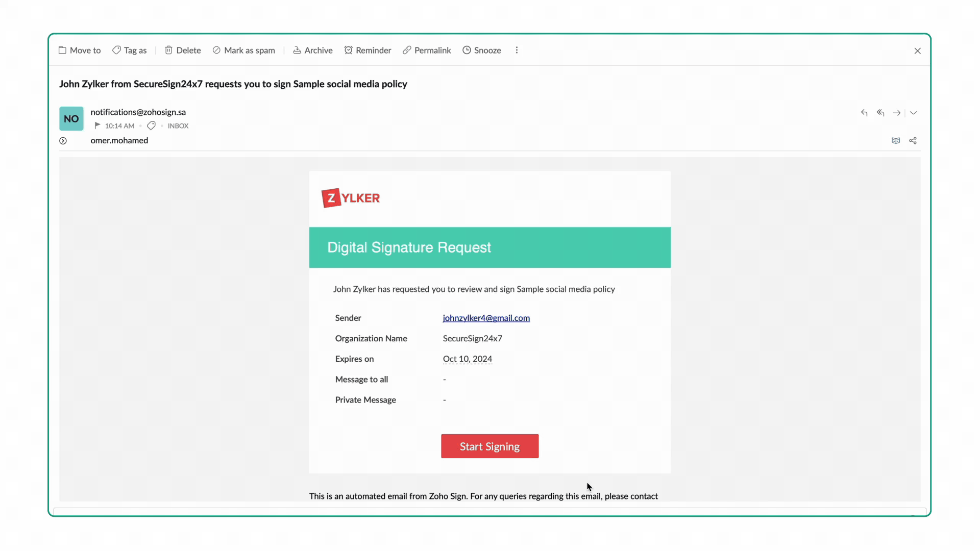Set a Reminder for this email

(367, 50)
